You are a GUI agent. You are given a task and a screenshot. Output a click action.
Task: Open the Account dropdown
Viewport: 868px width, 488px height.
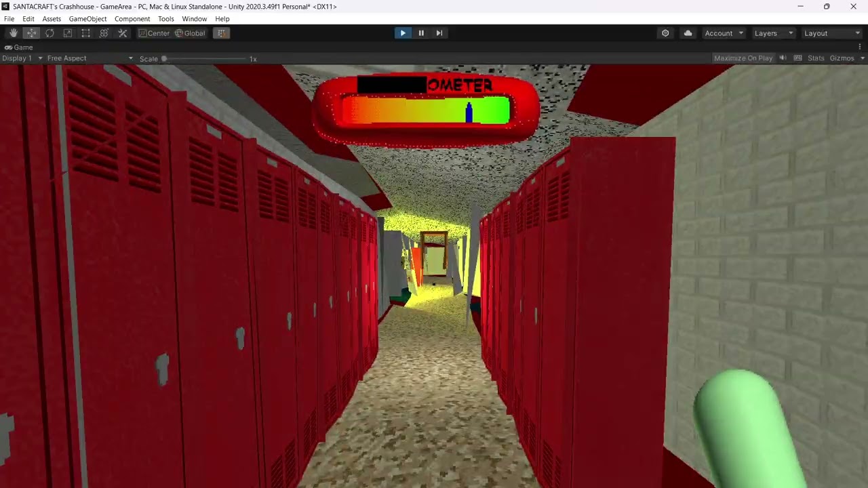point(724,33)
